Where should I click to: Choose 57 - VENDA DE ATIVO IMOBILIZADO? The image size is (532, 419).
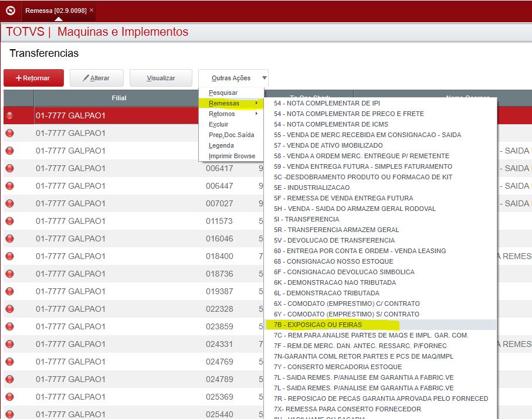[x=380, y=145]
